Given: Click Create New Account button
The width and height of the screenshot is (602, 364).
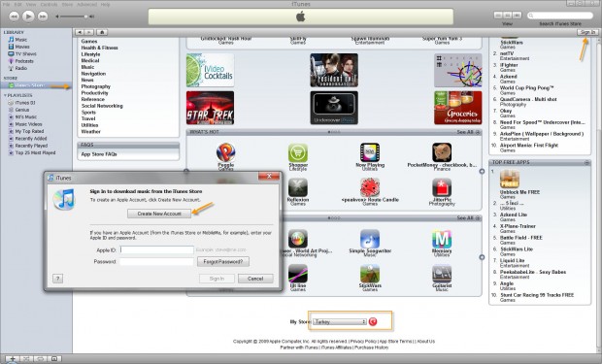Looking at the screenshot, I should tap(159, 214).
